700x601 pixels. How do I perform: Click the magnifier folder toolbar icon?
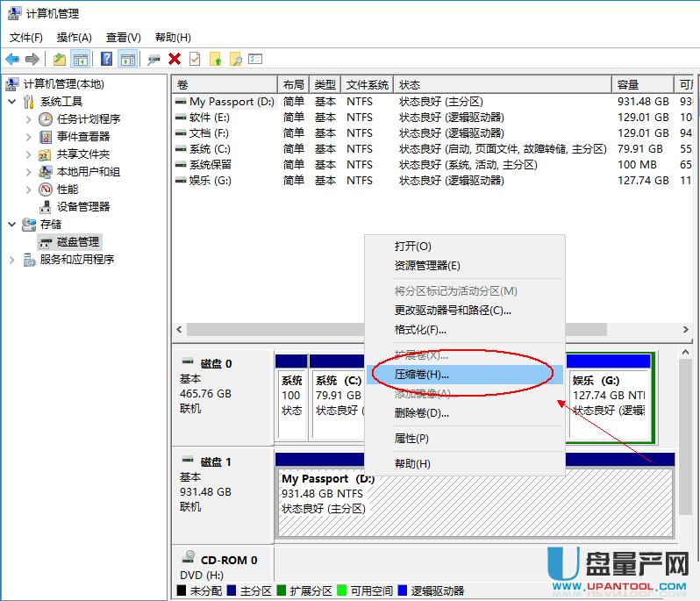click(235, 59)
